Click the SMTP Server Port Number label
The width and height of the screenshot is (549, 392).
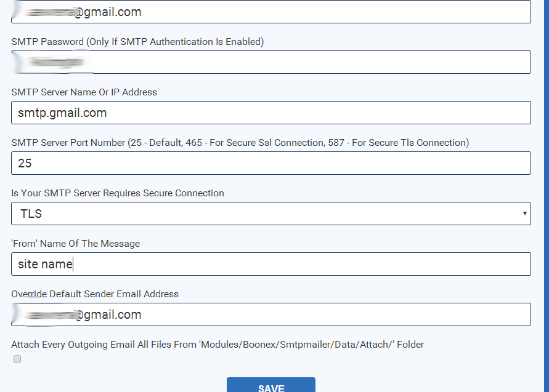(x=240, y=143)
